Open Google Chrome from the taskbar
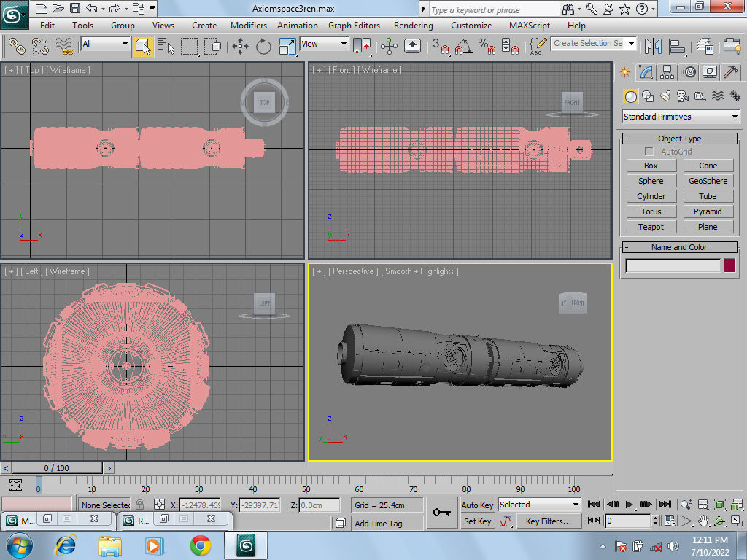Screen dimensions: 747x560 (201, 545)
